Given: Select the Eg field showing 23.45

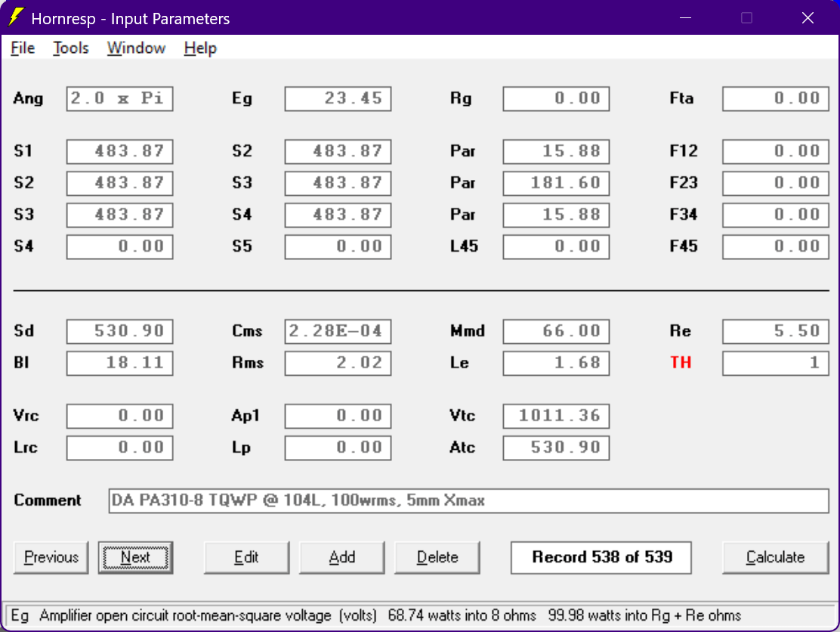Looking at the screenshot, I should pyautogui.click(x=338, y=98).
